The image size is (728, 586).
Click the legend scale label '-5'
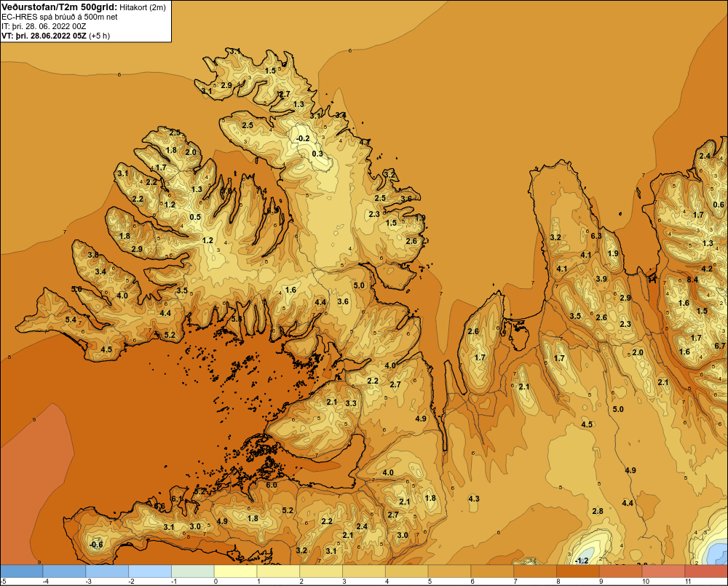(x=3, y=582)
